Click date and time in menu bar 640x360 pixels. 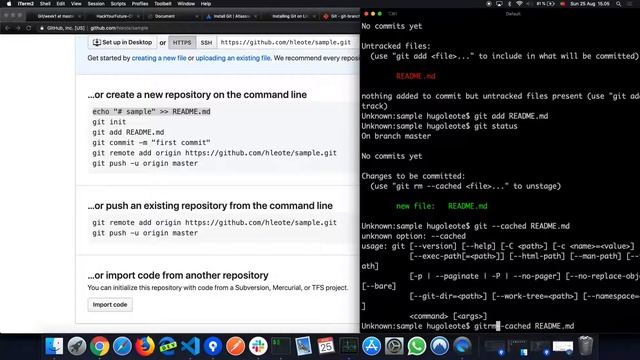pyautogui.click(x=590, y=4)
